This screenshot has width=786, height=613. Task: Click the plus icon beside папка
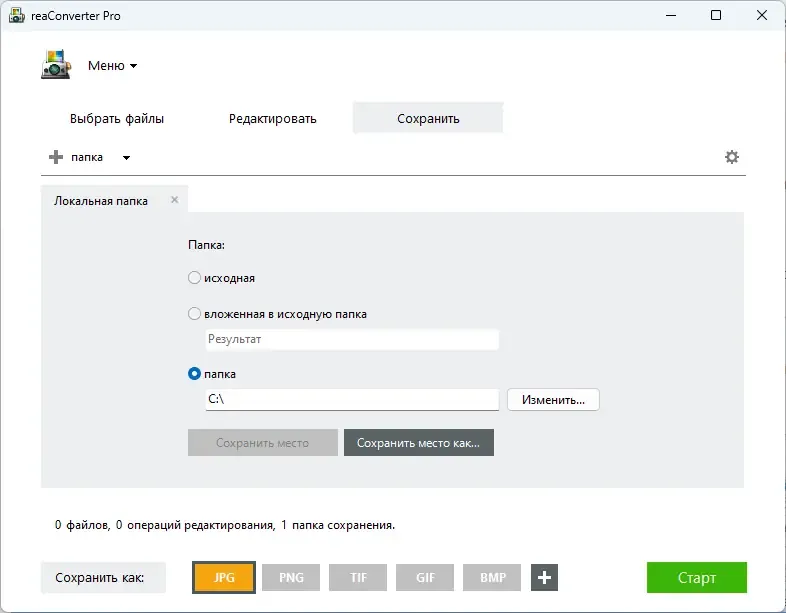[x=56, y=157]
